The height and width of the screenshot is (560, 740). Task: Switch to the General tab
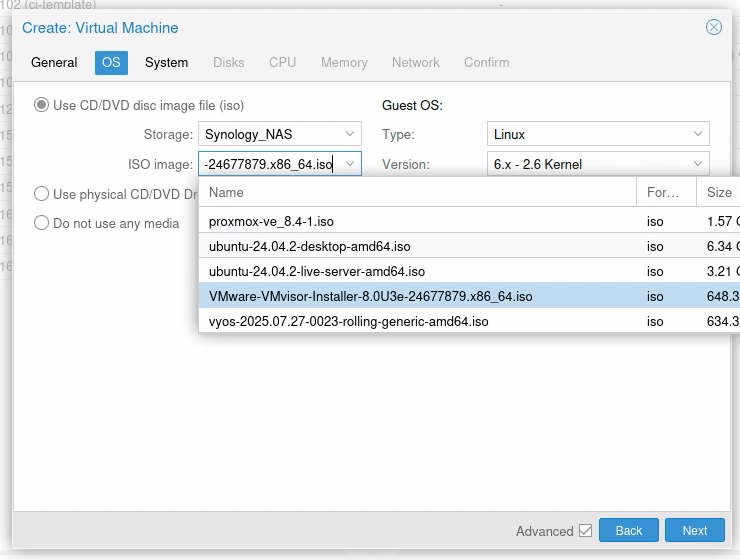tap(54, 63)
